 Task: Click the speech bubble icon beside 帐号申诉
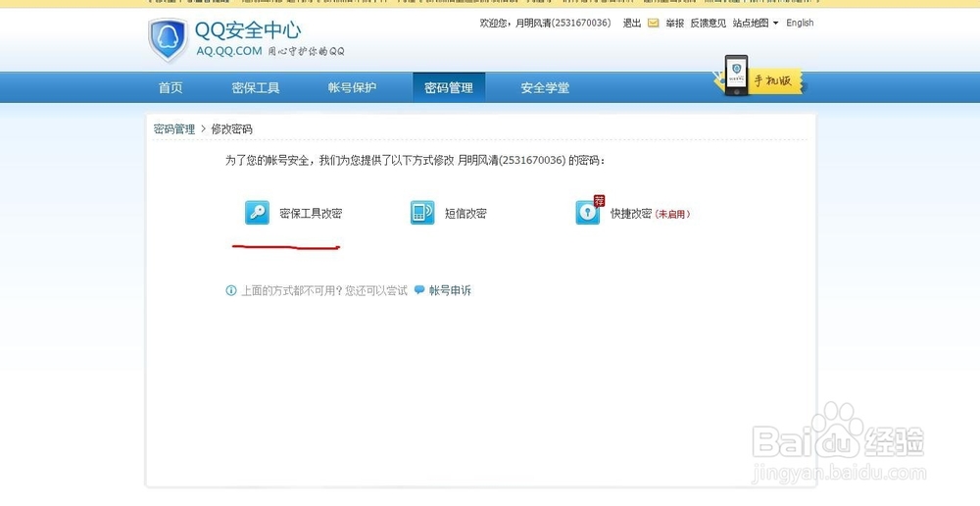pyautogui.click(x=419, y=290)
